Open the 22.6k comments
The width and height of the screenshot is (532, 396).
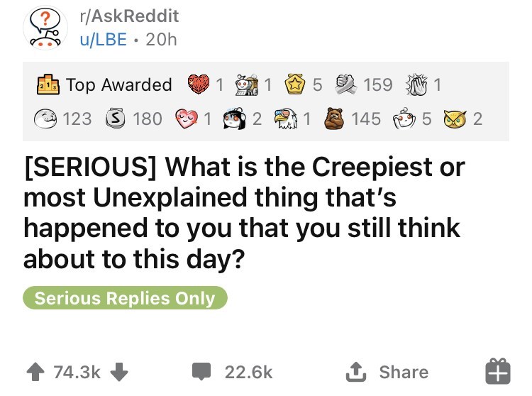pos(234,372)
